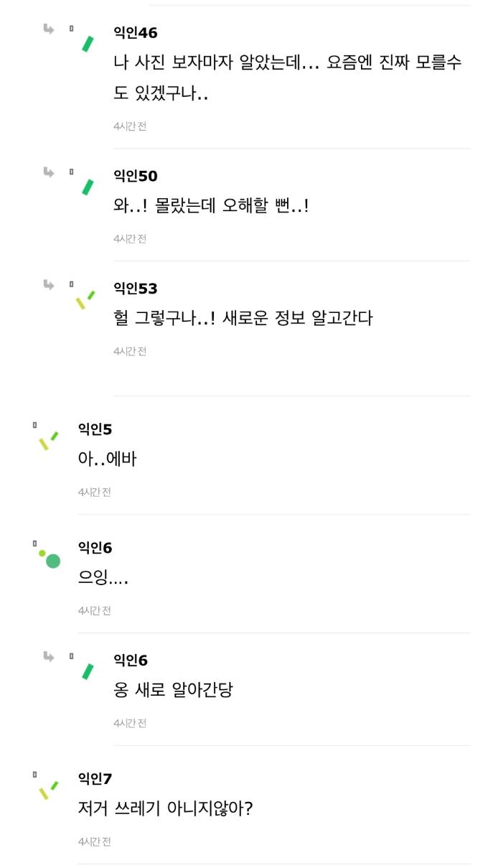Image resolution: width=488 pixels, height=868 pixels.
Task: Click the 4시간 전 timestamp under 익인7's comment
Action: coord(94,841)
